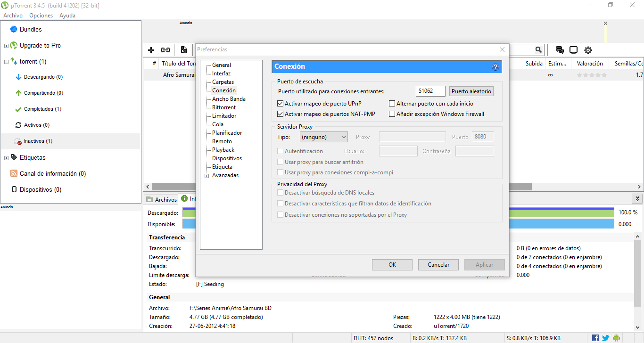The width and height of the screenshot is (644, 343).
Task: Click the Add Torrent plus icon
Action: tap(151, 50)
